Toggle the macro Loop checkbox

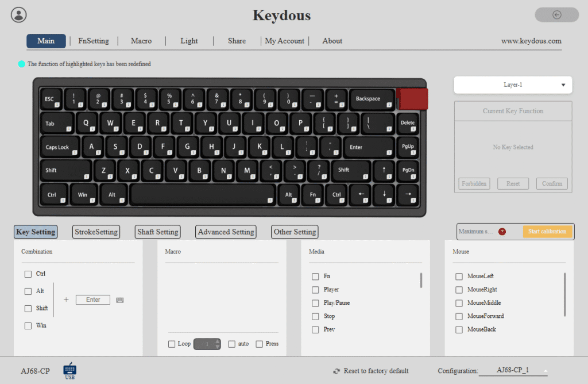coord(172,344)
